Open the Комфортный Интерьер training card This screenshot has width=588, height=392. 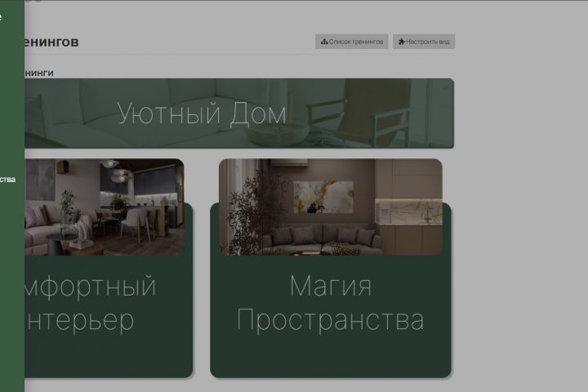point(109,268)
